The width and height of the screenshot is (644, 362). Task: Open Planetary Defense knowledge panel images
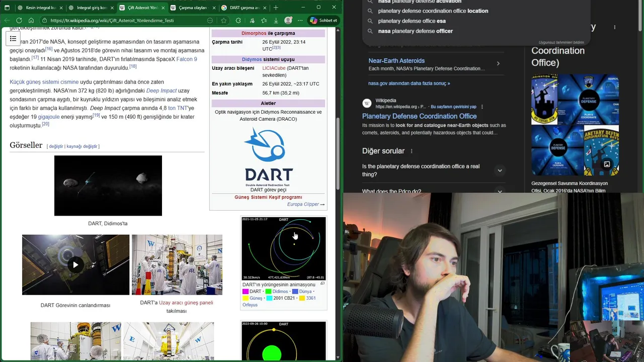tap(575, 125)
